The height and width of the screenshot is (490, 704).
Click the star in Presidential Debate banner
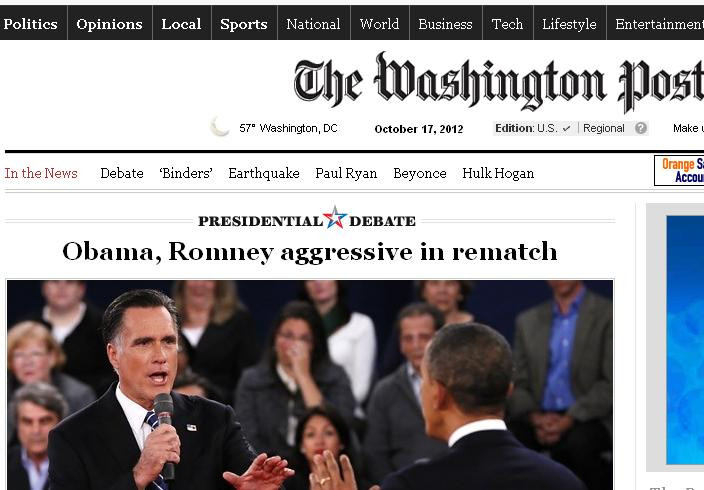point(335,218)
